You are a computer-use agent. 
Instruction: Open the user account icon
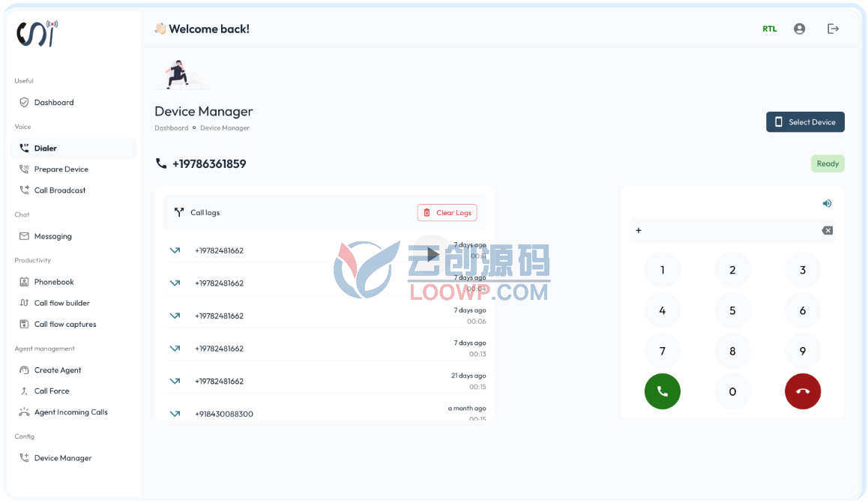(799, 28)
